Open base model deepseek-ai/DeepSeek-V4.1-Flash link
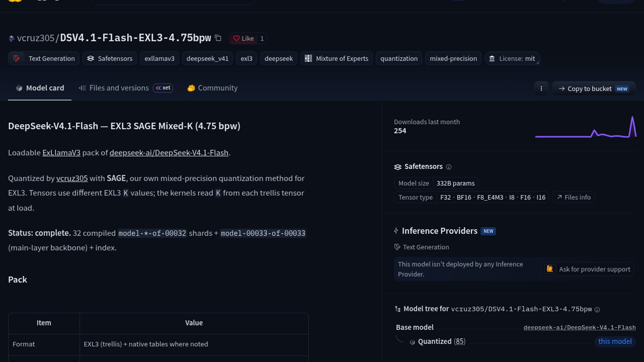Viewport: 644px width, 362px height. (579, 327)
